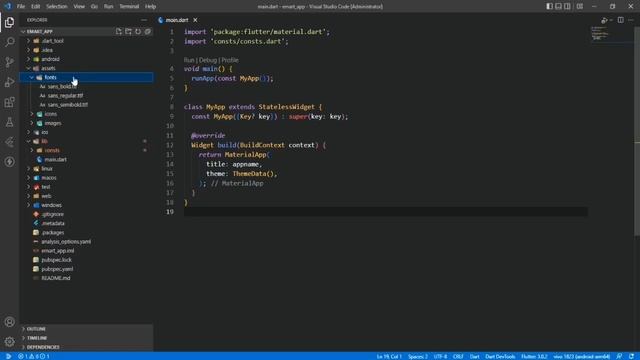The width and height of the screenshot is (640, 360).
Task: Click the remote window icon in status bar
Action: coord(8,356)
